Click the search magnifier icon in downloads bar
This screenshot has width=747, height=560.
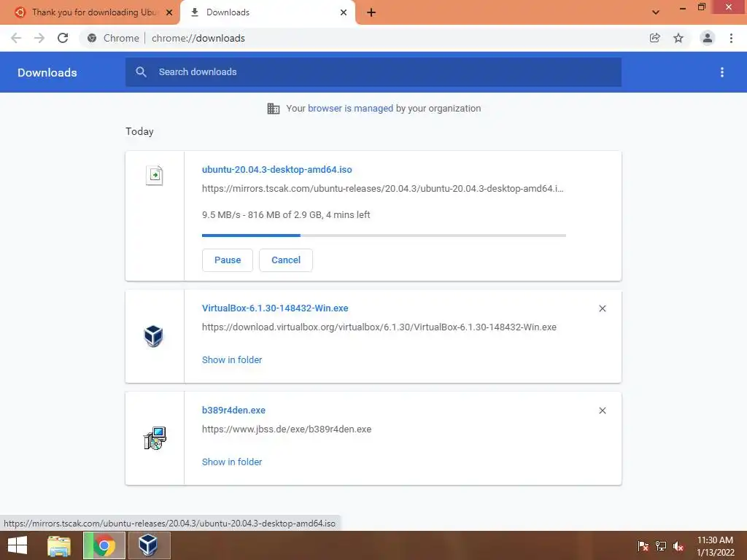click(x=141, y=72)
